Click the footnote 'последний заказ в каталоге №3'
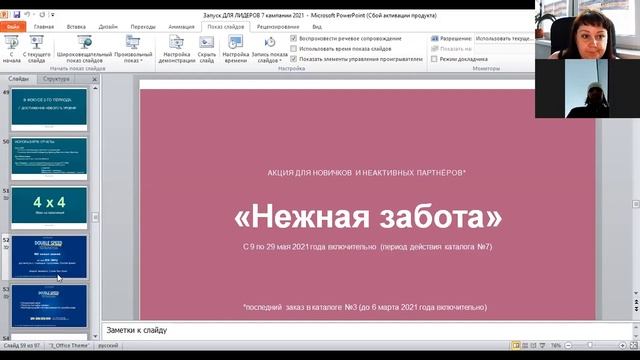The width and height of the screenshot is (640, 360). (x=365, y=307)
